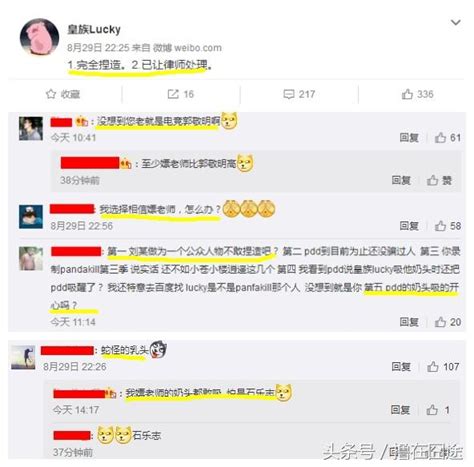Click the 皇族Lucky pig avatar
474x467 pixels.
click(39, 37)
